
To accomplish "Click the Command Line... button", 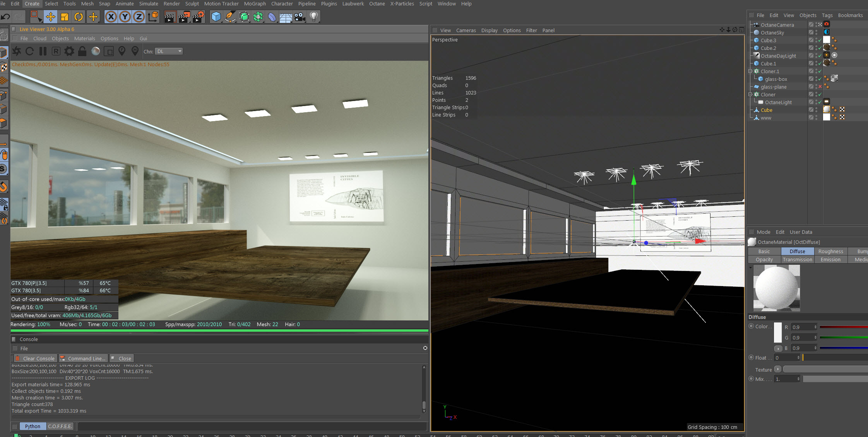I will 83,358.
